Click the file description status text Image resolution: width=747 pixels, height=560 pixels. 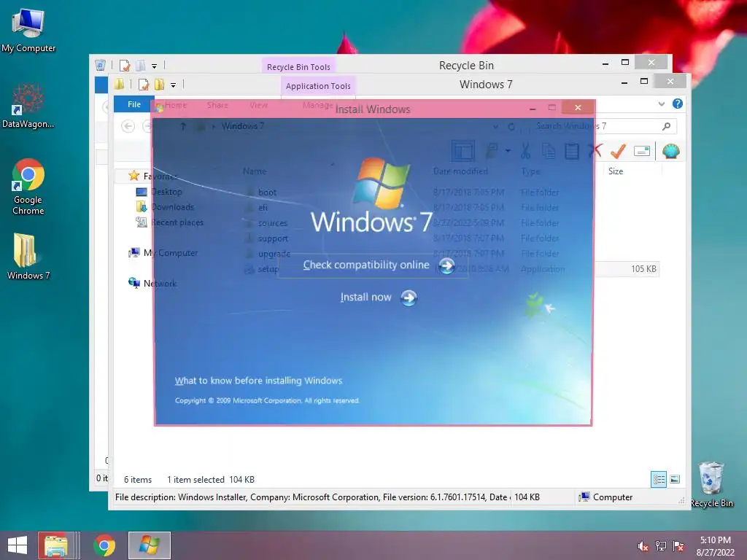tap(311, 497)
